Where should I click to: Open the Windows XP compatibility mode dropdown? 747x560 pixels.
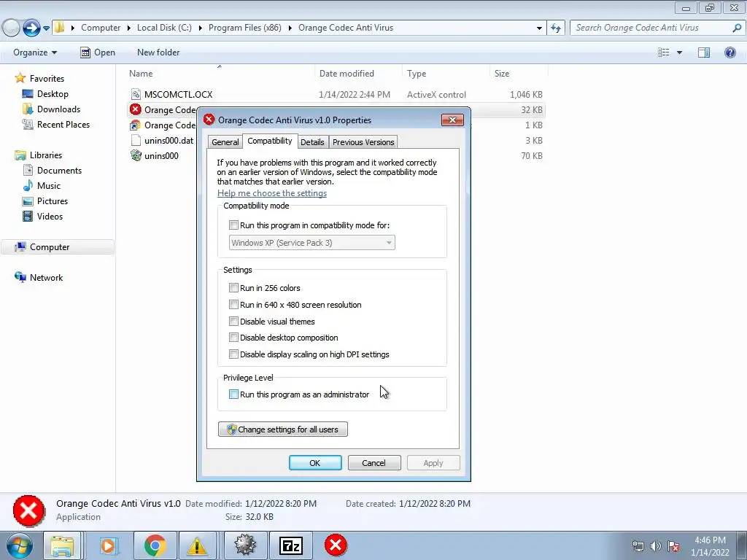click(312, 243)
